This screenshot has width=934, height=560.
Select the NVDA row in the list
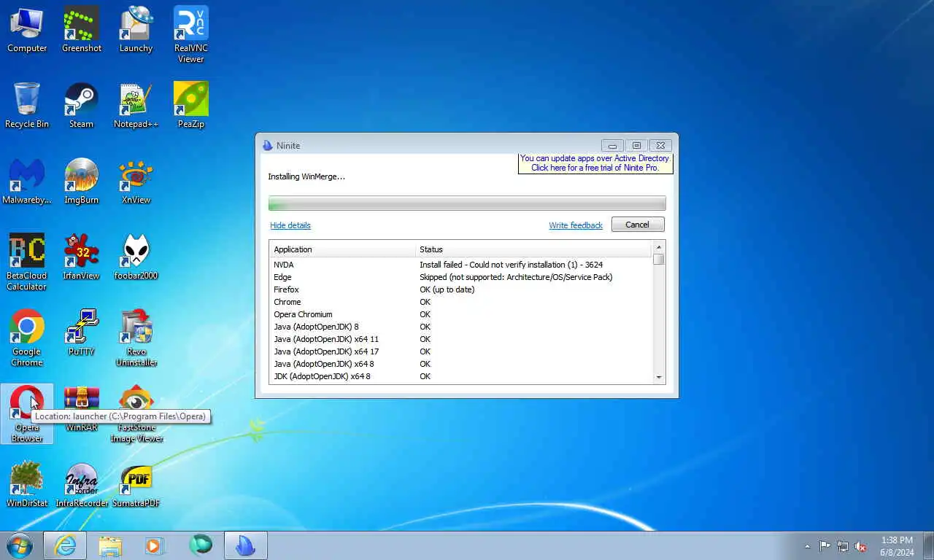click(461, 265)
